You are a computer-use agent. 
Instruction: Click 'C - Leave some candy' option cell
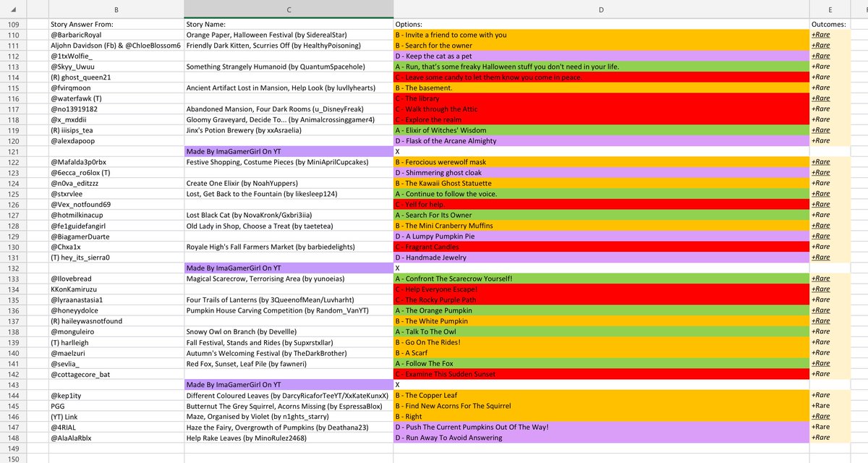pyautogui.click(x=601, y=77)
